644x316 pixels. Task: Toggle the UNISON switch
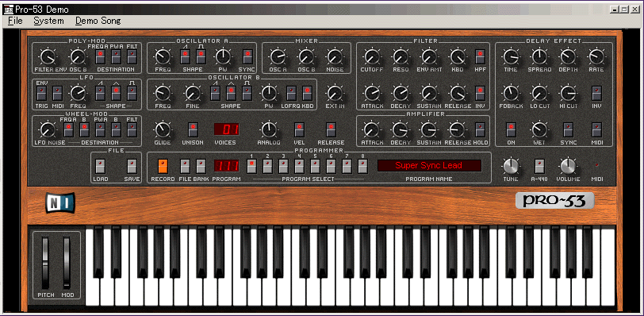pyautogui.click(x=193, y=129)
